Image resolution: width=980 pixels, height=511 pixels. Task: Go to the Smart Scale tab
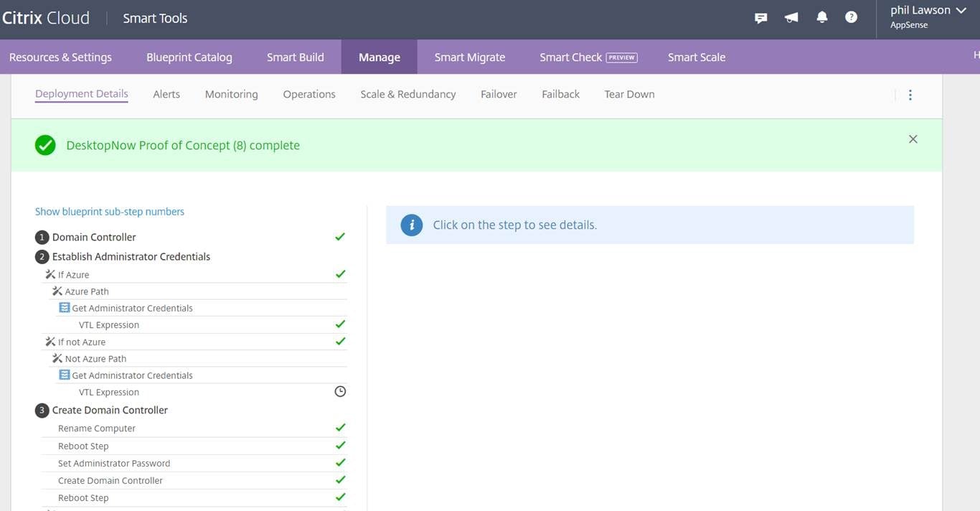pos(697,57)
